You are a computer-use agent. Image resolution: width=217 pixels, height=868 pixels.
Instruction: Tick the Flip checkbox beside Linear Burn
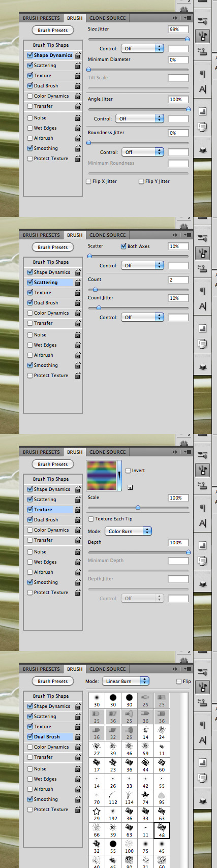pos(179,681)
